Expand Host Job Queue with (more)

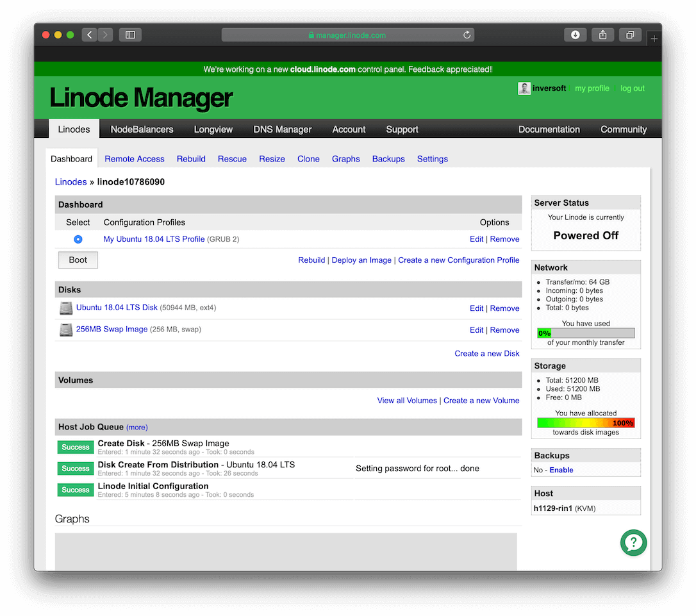pyautogui.click(x=137, y=428)
